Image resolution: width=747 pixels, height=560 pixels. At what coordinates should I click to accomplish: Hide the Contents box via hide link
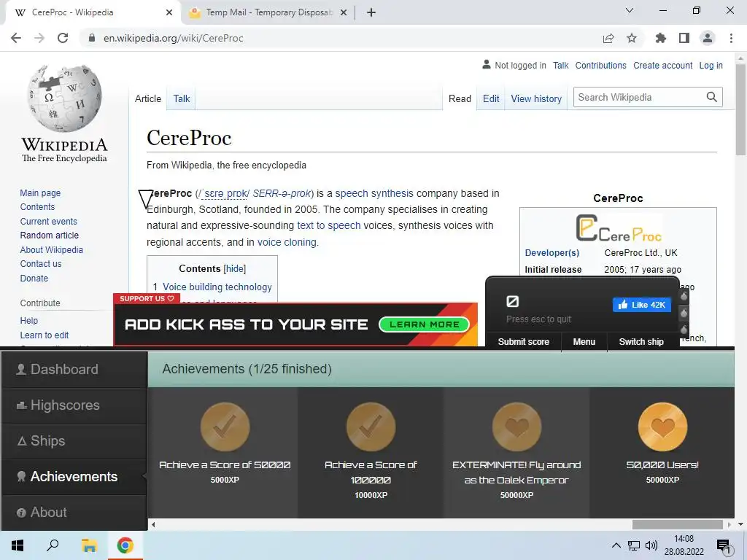pyautogui.click(x=235, y=268)
